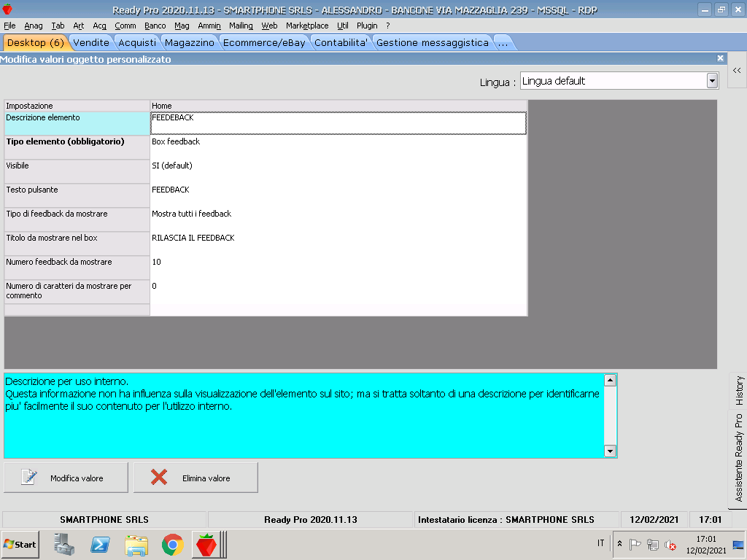Select the RILASCIA IL FEEDBACK title value
747x560 pixels.
click(x=338, y=244)
